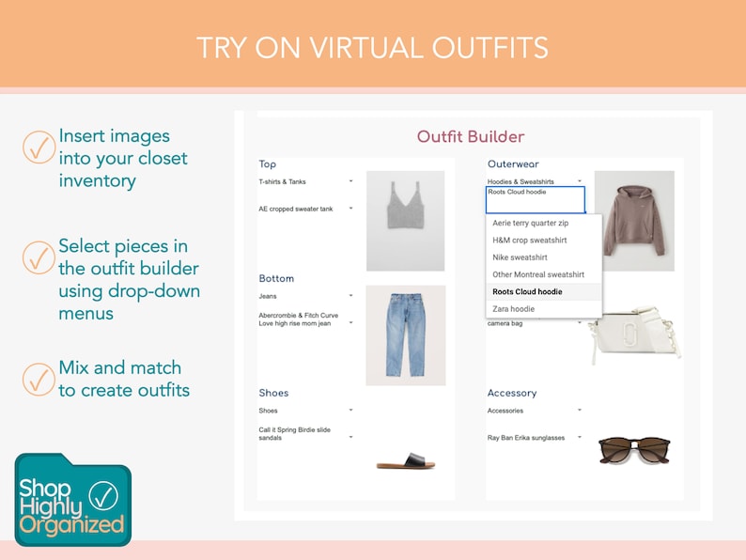This screenshot has height=560, width=746.
Task: Click the Accessory section heading
Action: pyautogui.click(x=512, y=393)
